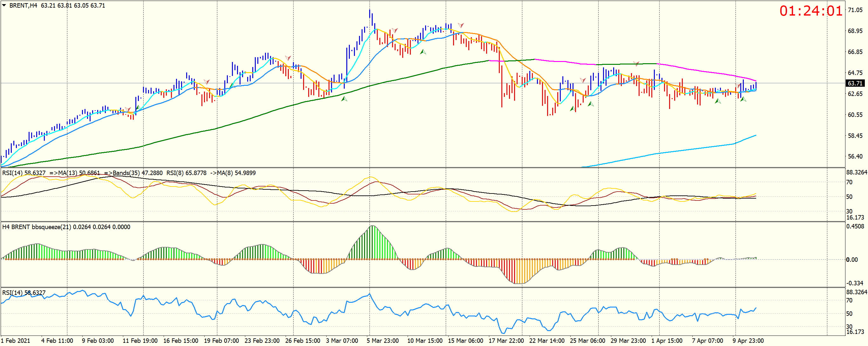Click the green buy arrow near 10 Mar 15:00

(423, 52)
